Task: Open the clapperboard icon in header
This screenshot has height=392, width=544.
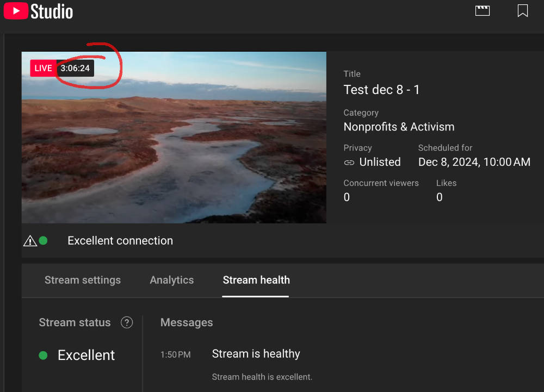Action: (x=483, y=10)
